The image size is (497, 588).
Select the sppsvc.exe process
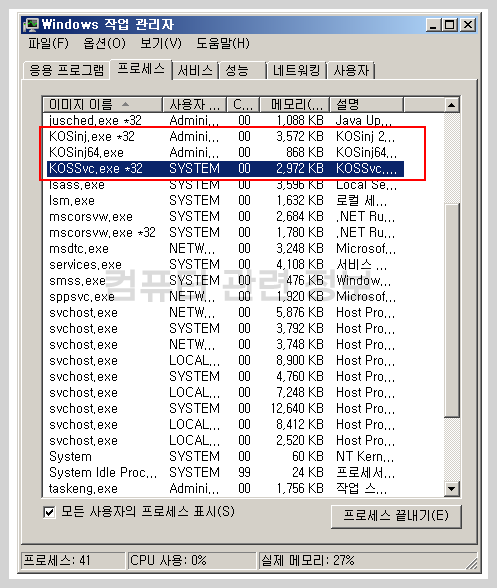(x=225, y=297)
